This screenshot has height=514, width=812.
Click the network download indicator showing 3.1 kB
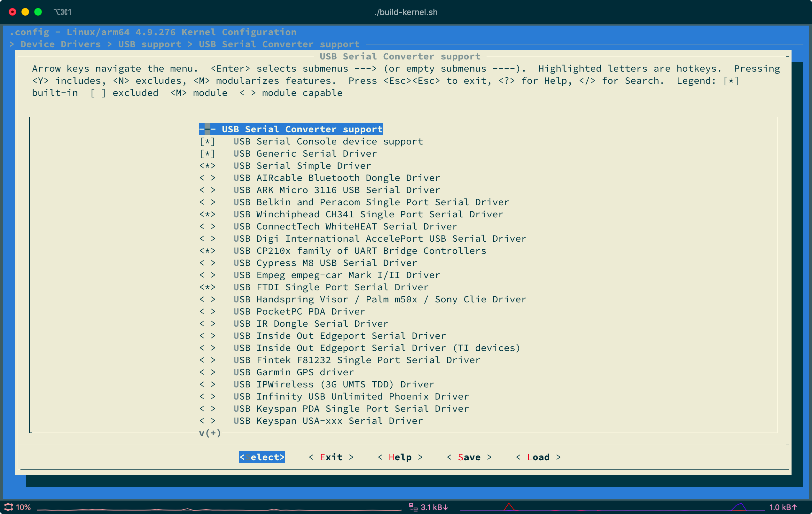coord(429,507)
